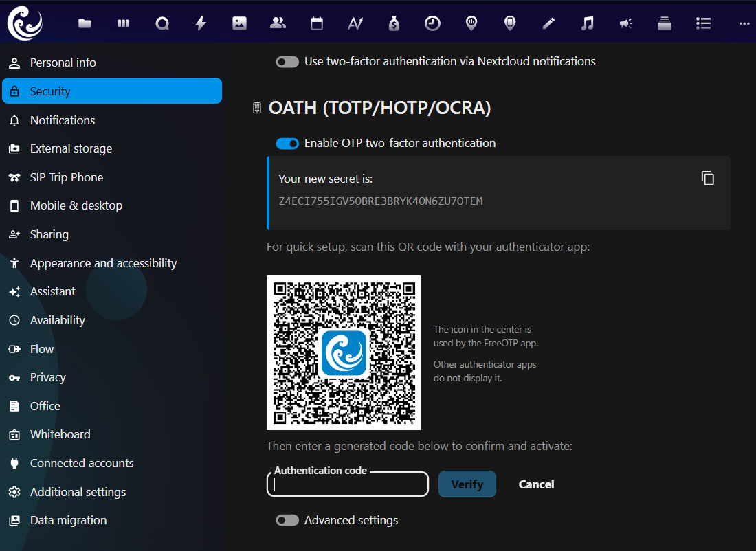Click the OTP setup QR code
The image size is (756, 551).
(x=344, y=353)
